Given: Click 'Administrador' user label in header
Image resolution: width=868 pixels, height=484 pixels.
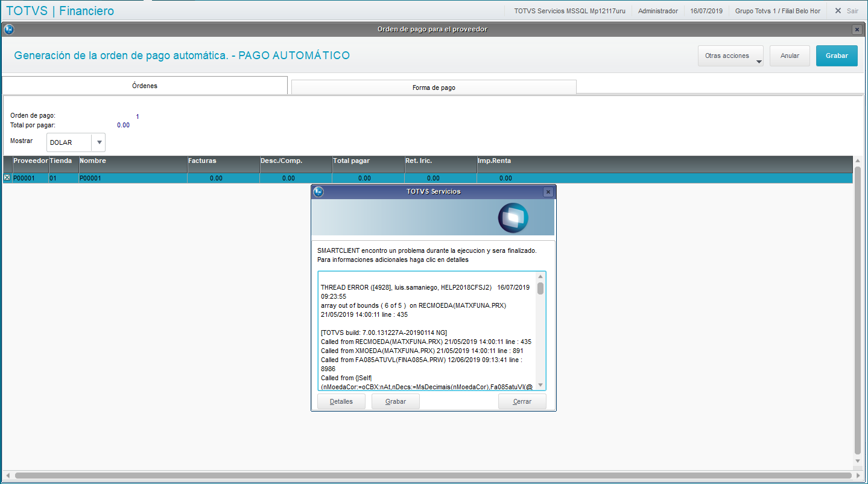Looking at the screenshot, I should tap(658, 11).
